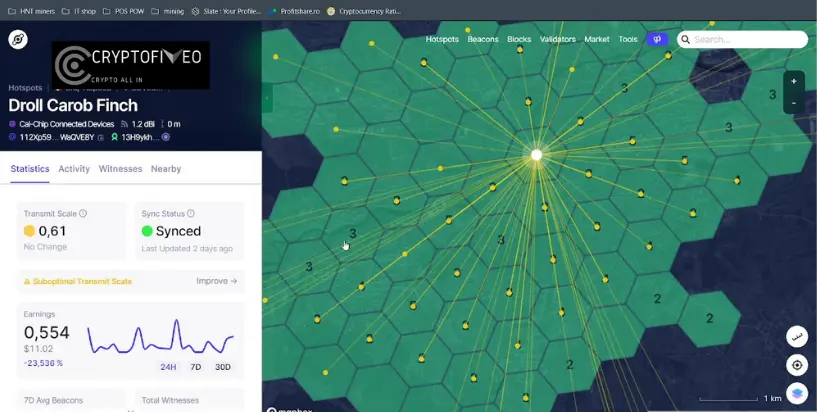817x412 pixels.
Task: Click the antenna gain signal icon
Action: tap(125, 124)
